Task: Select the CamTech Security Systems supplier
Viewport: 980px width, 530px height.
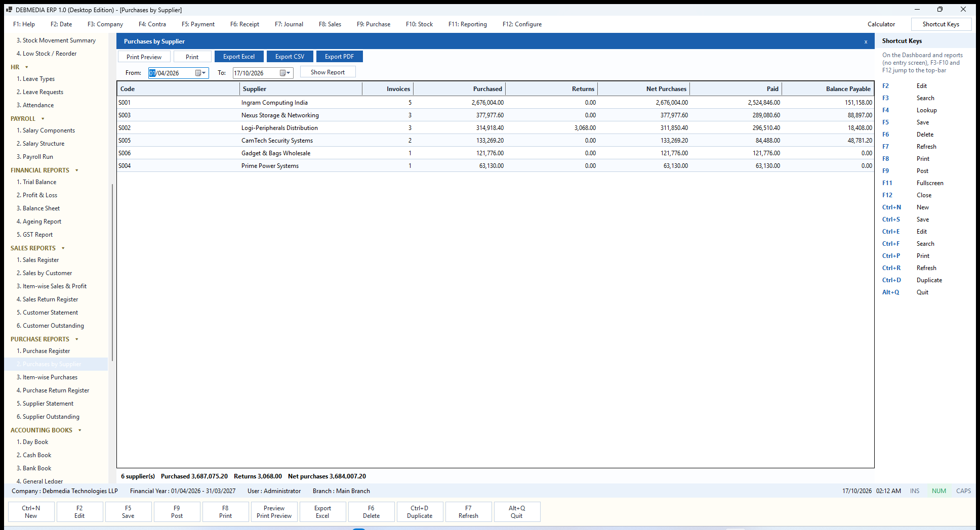Action: coord(277,141)
